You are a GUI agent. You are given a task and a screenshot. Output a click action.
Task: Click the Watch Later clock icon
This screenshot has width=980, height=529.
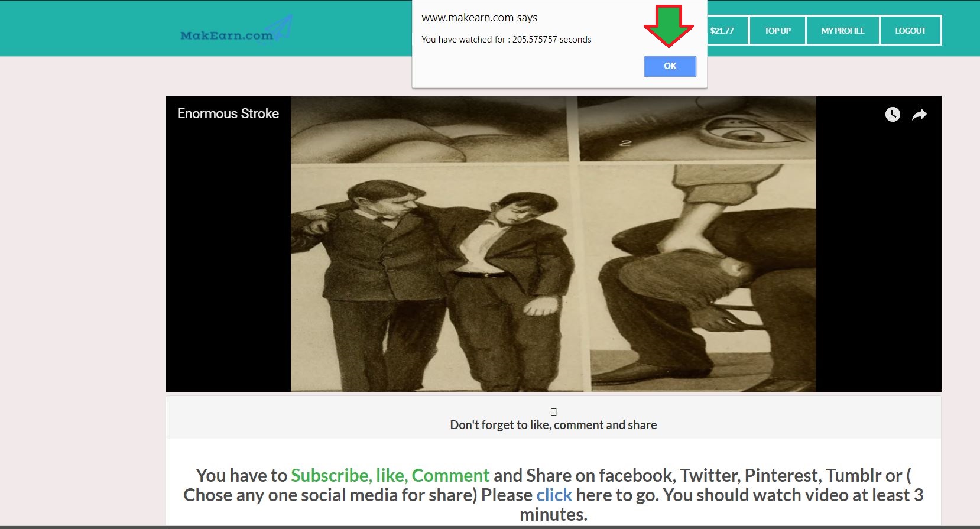click(x=893, y=114)
